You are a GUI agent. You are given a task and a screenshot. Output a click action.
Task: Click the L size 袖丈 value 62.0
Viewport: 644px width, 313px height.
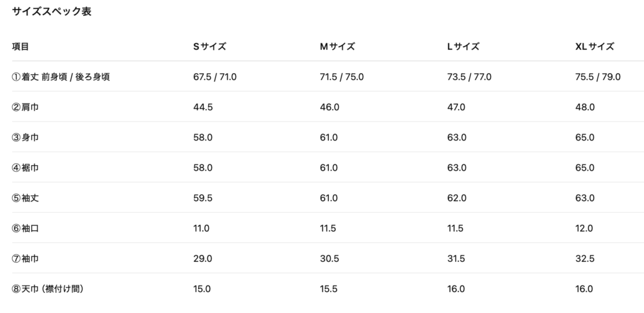457,198
